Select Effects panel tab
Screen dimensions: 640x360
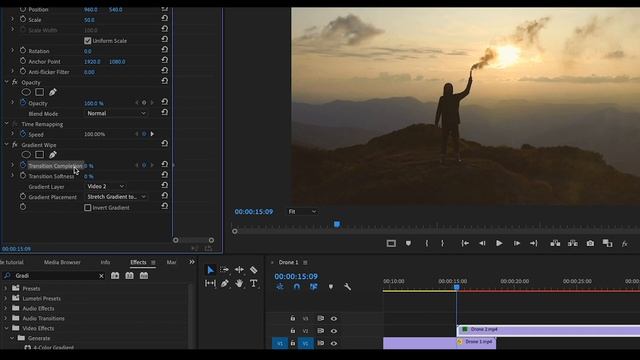coord(138,262)
